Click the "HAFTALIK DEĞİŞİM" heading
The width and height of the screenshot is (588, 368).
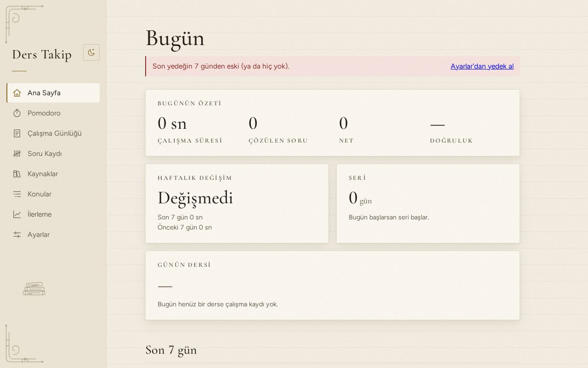tap(195, 178)
